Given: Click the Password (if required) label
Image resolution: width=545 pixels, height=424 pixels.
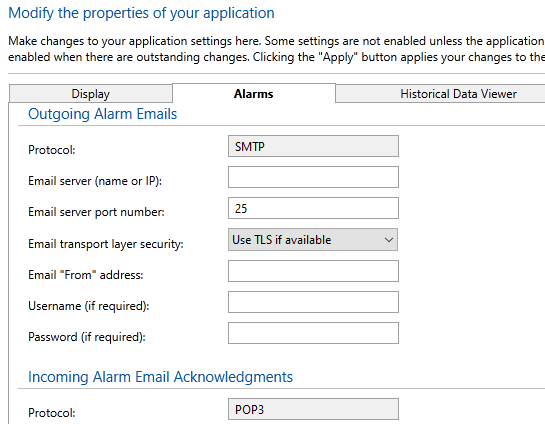Looking at the screenshot, I should point(87,337).
